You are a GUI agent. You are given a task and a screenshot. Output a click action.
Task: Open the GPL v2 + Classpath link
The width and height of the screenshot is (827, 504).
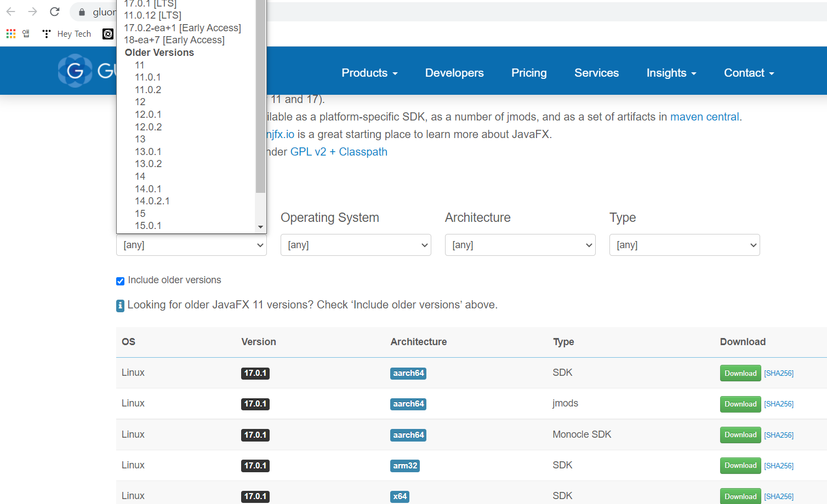click(x=339, y=152)
